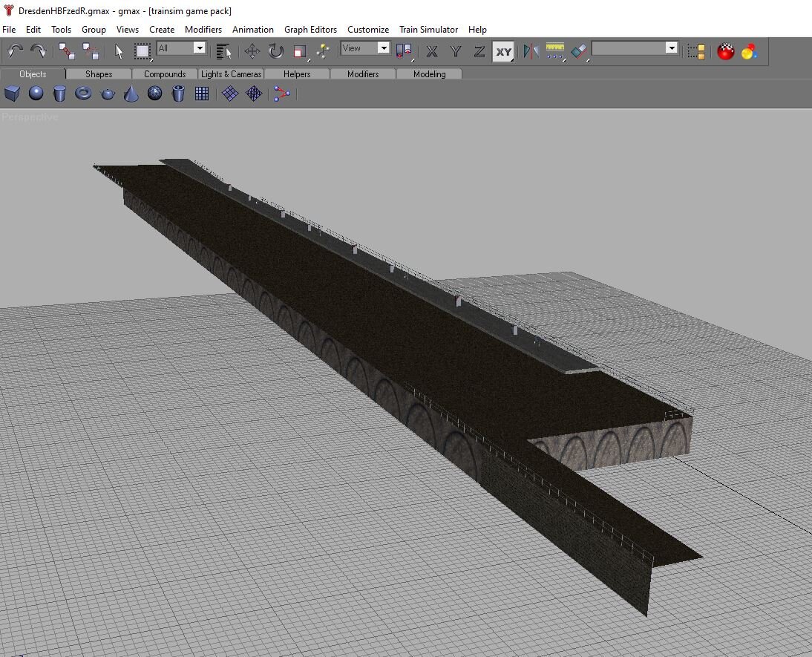Restrict transform to Y axis
This screenshot has height=657, width=812.
coord(456,51)
